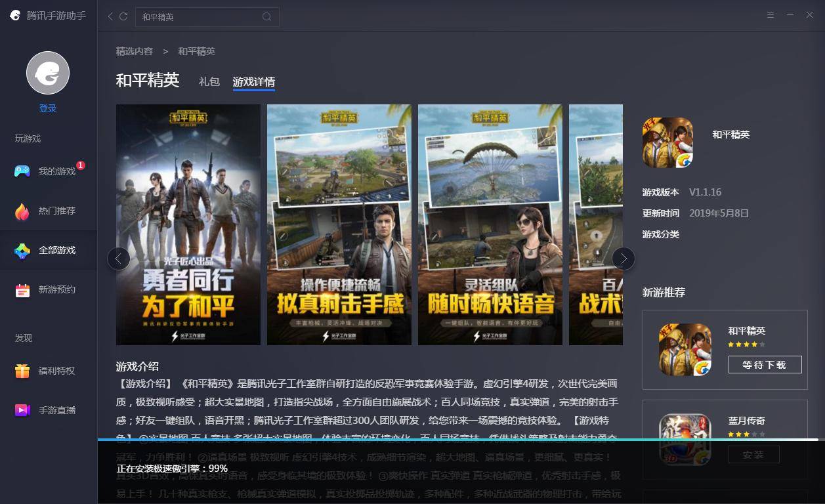Image resolution: width=825 pixels, height=504 pixels.
Task: Open the hamburger menu in title bar
Action: [x=771, y=15]
